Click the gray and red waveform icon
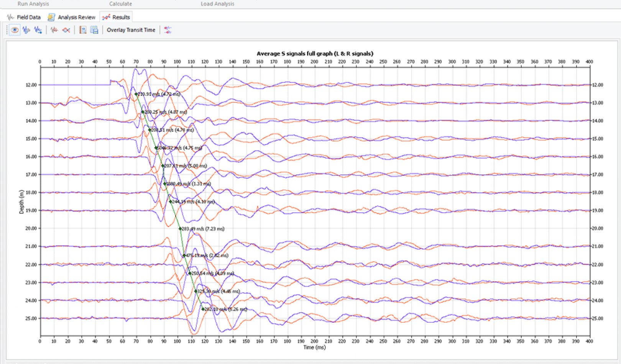Screen dimensions: 621x364 coord(54,30)
